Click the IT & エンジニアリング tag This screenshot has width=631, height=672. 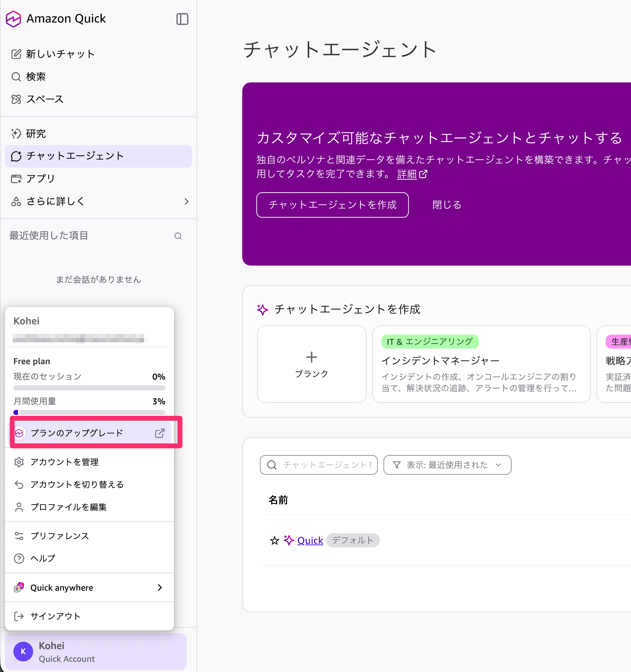[x=430, y=342]
